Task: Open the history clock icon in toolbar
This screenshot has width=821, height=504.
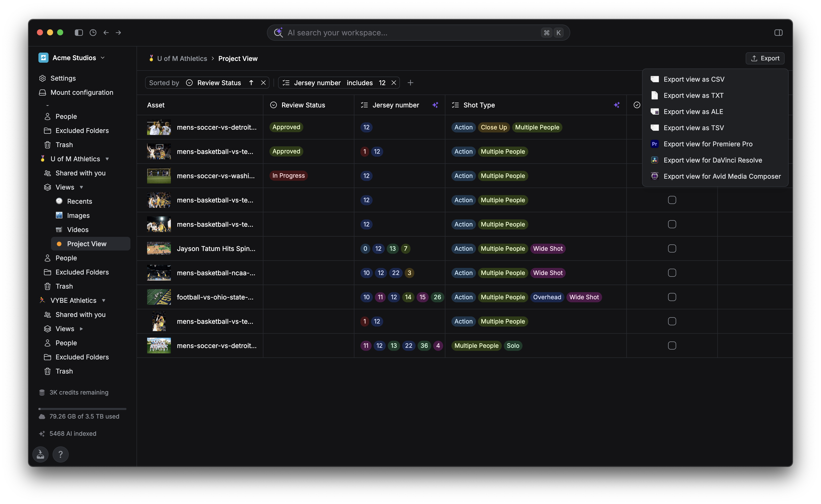Action: pos(93,32)
